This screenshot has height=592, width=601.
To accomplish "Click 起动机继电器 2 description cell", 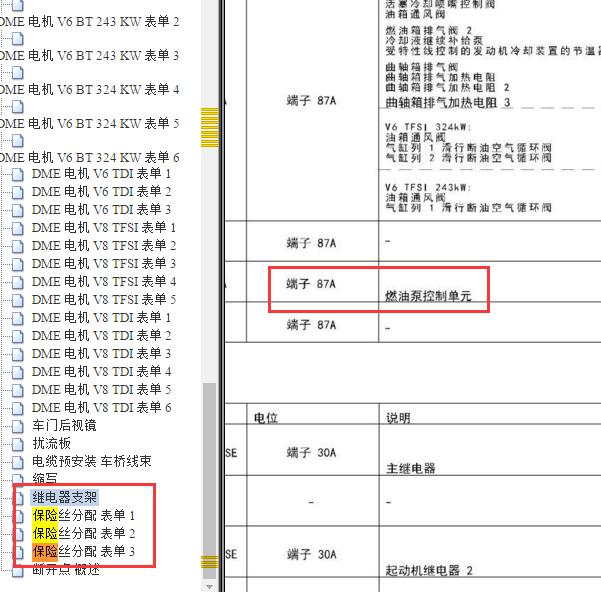I will pos(429,570).
